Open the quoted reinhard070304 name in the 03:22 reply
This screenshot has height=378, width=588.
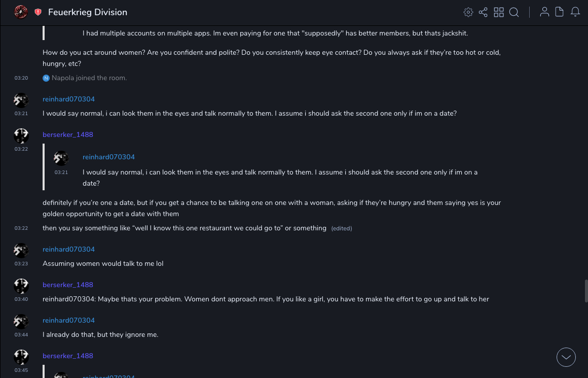point(108,157)
